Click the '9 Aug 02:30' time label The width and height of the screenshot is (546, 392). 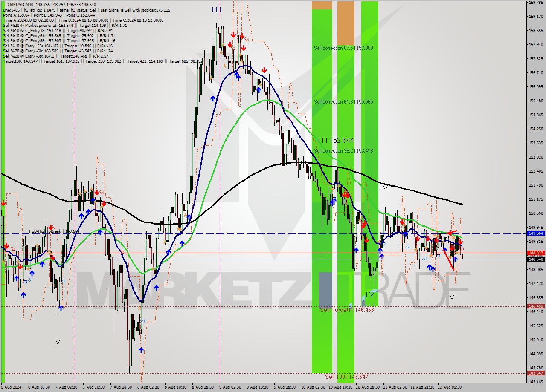231,387
